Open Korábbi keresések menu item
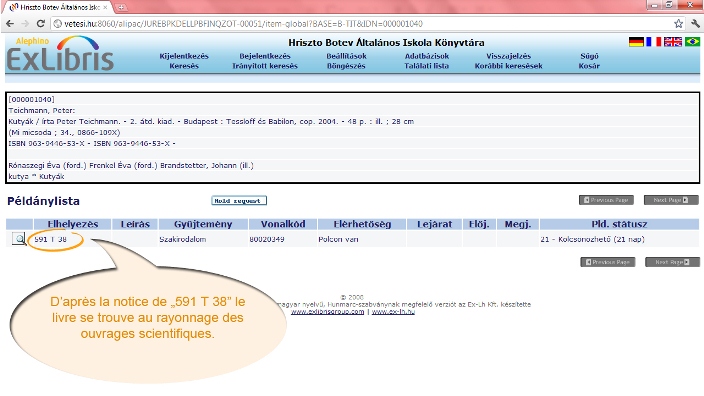 point(508,66)
